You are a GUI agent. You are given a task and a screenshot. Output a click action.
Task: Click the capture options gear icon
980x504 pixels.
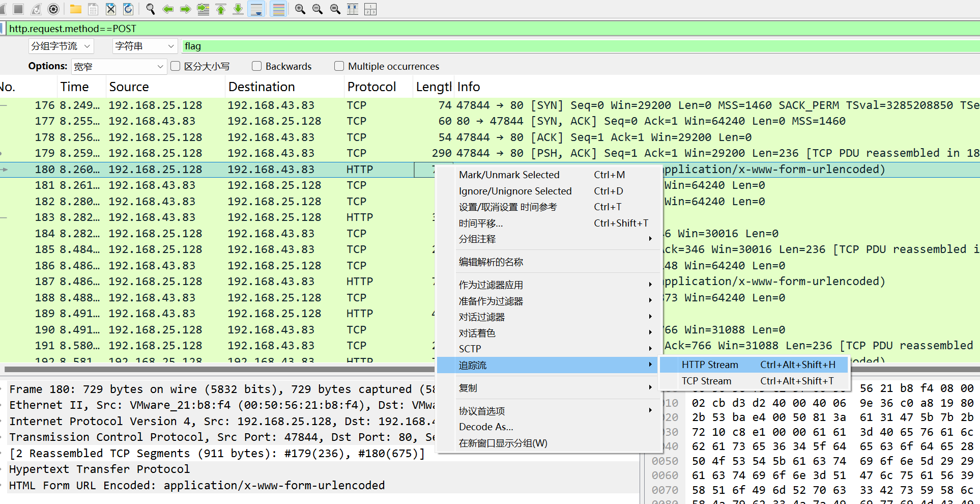coord(53,9)
